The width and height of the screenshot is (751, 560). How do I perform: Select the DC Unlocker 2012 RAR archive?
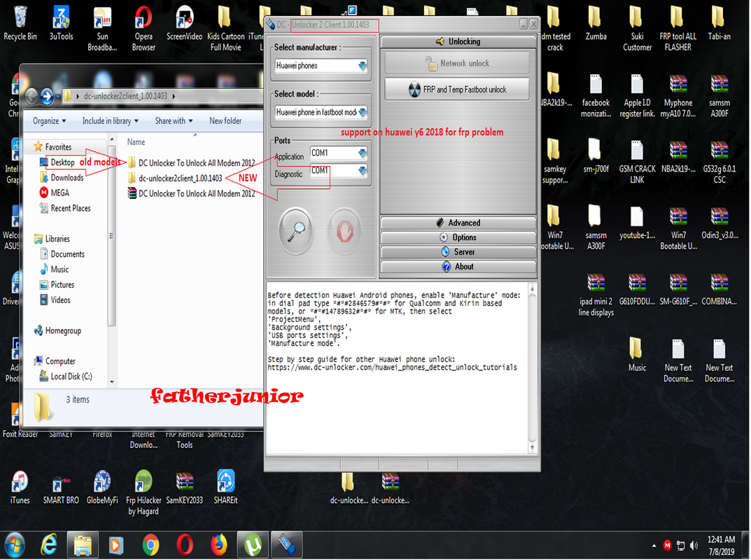[x=191, y=193]
